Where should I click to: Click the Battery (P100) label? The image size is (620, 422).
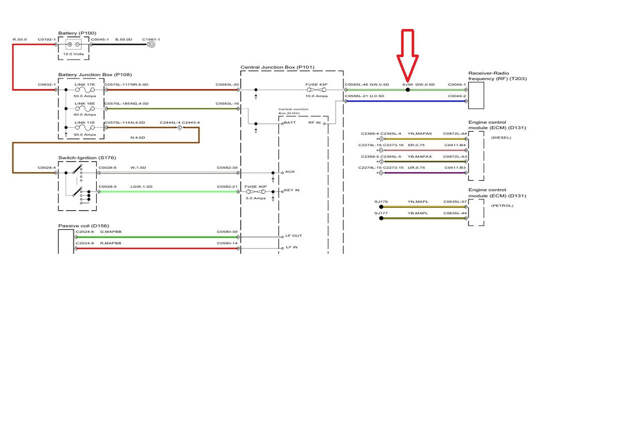77,33
